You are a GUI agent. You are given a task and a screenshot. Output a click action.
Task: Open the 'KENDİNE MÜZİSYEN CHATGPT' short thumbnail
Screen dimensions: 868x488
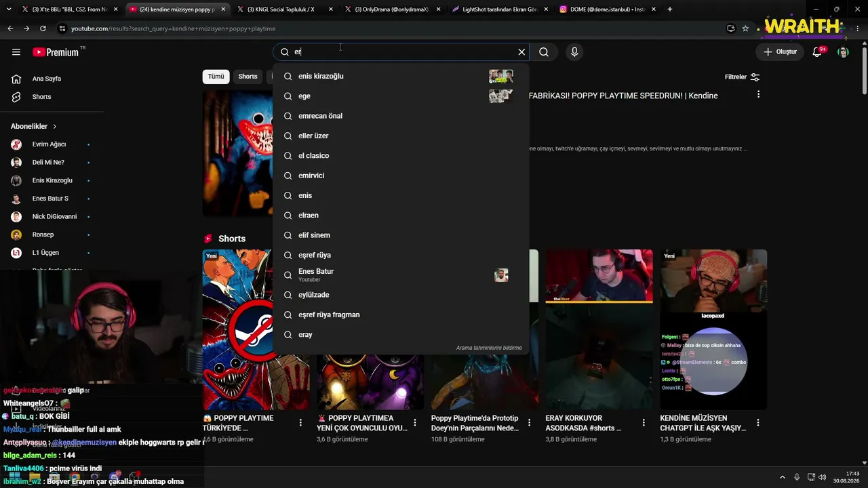pos(713,329)
